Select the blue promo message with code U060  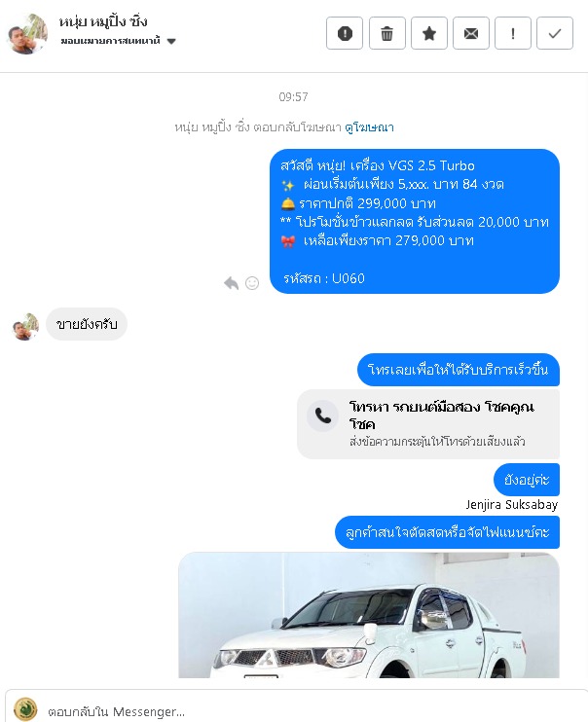click(415, 221)
